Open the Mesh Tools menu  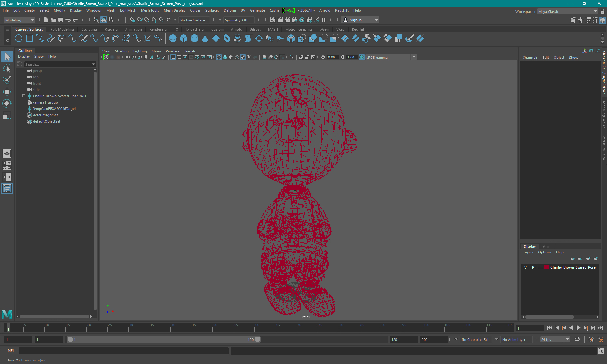coord(150,10)
